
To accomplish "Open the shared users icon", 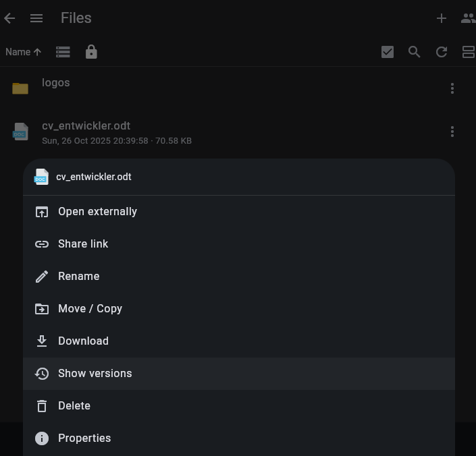I will 468,18.
